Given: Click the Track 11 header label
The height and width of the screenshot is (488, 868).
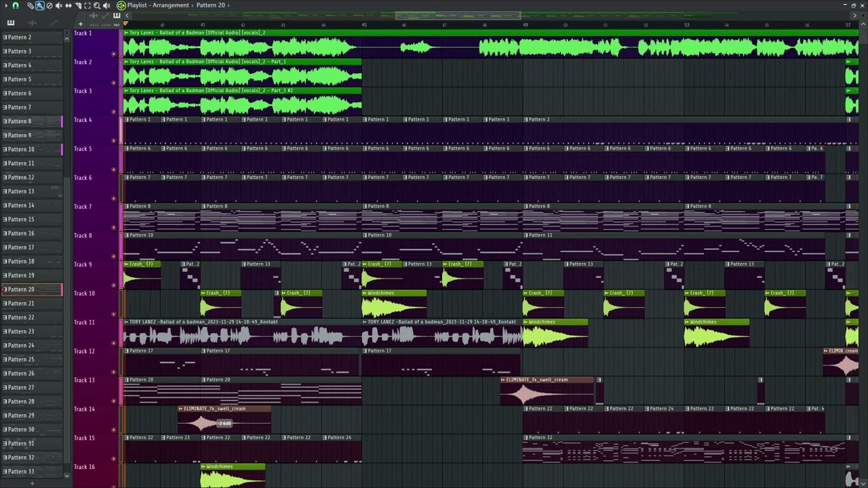Looking at the screenshot, I should (x=84, y=323).
